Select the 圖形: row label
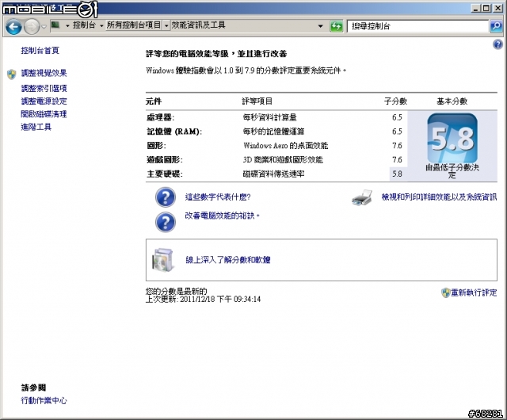Image resolution: width=507 pixels, height=420 pixels. [x=156, y=146]
